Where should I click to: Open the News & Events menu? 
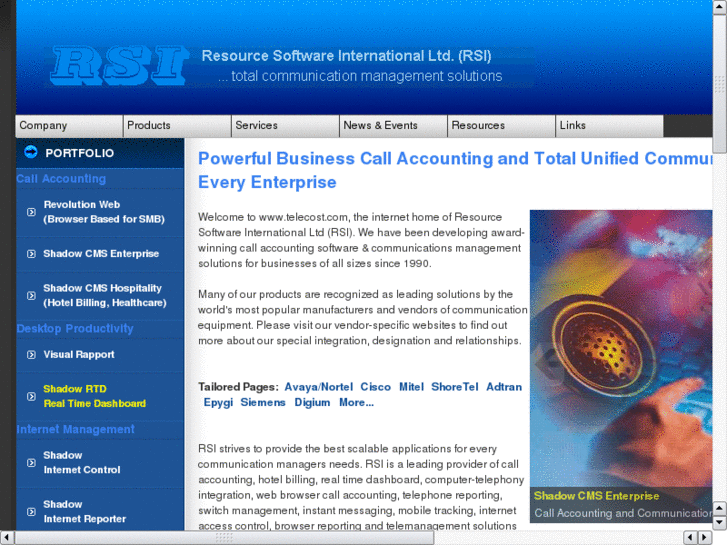coord(393,126)
